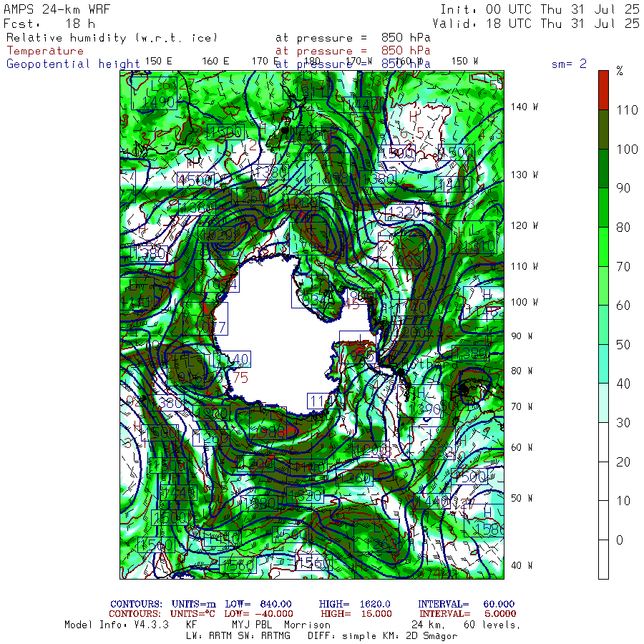Click the 'LOW= 840.00' contour value

(258, 604)
